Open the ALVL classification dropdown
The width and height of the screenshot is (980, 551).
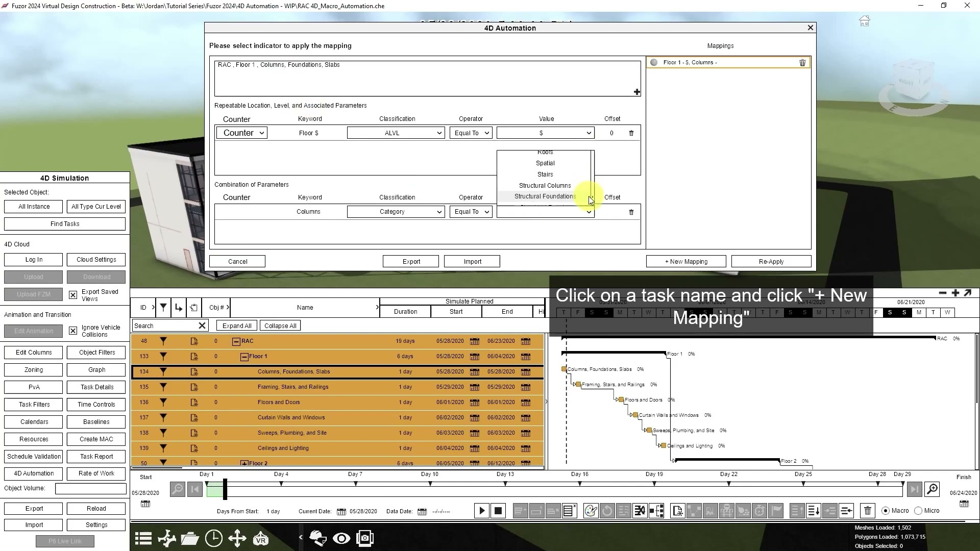coord(396,133)
